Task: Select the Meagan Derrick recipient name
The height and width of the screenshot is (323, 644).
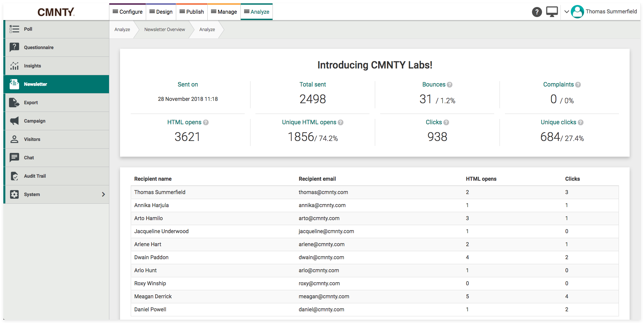Action: point(153,297)
